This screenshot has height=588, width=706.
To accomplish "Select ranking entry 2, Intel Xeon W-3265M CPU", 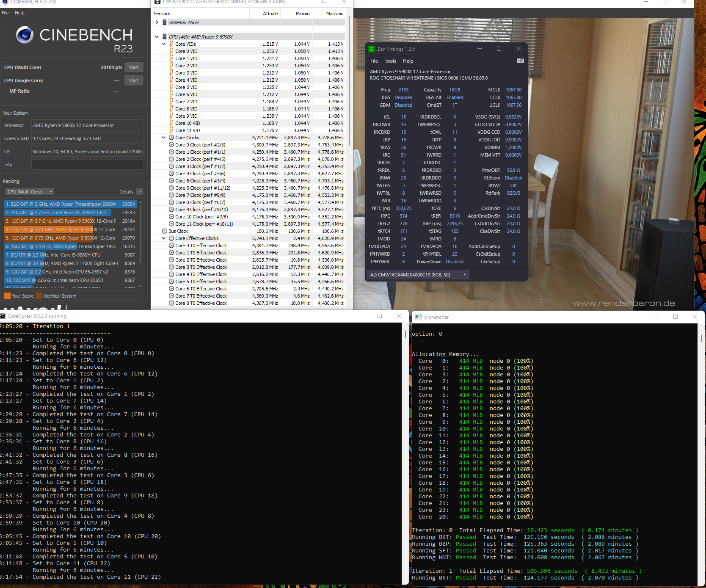I will (70, 213).
